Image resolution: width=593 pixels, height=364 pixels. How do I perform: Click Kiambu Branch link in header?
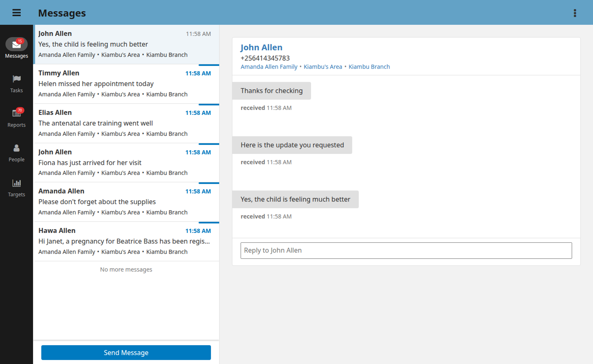click(x=369, y=67)
